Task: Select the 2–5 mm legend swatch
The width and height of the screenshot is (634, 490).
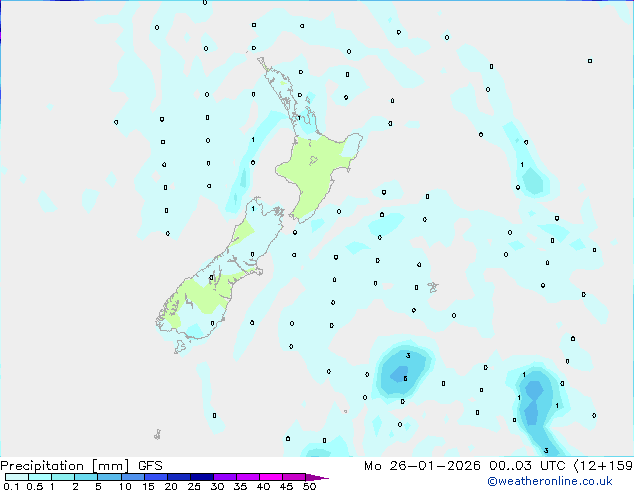Action: (86, 477)
